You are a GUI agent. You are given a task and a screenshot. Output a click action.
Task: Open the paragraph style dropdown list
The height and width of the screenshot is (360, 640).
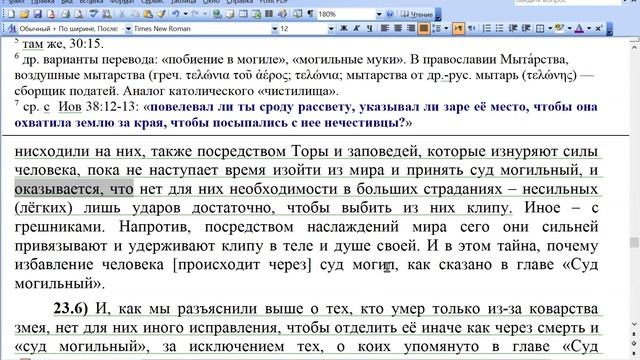pos(128,29)
